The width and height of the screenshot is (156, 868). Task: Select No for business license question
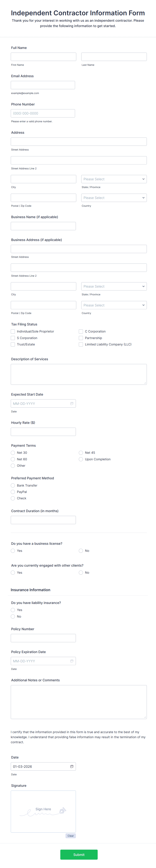[81, 551]
